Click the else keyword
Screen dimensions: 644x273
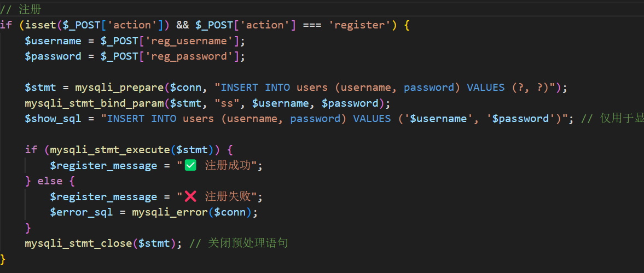pyautogui.click(x=50, y=181)
